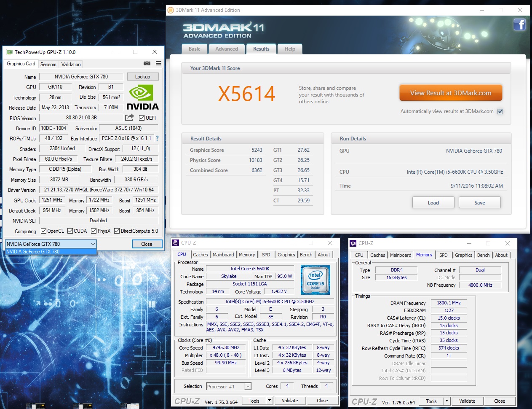Open About tab in left CPU-Z
The image size is (532, 409).
pos(324,255)
